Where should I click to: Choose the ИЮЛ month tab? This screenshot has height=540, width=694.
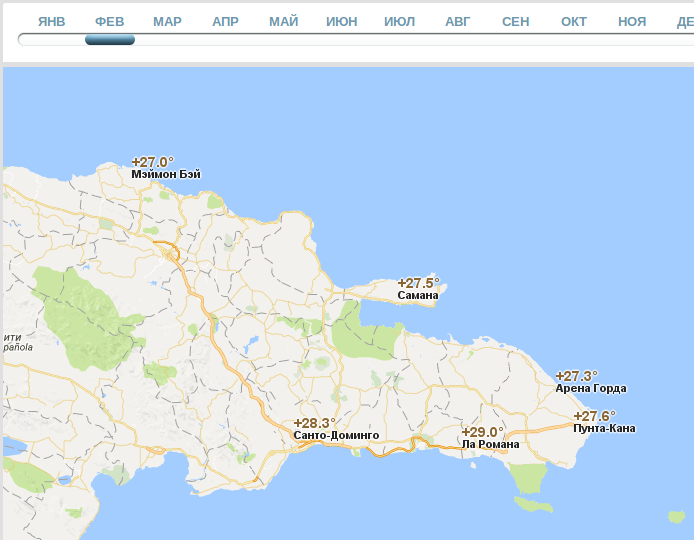click(399, 21)
